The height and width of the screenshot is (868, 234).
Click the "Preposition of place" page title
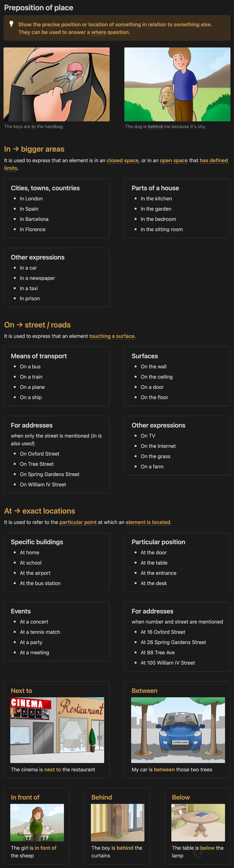click(39, 8)
